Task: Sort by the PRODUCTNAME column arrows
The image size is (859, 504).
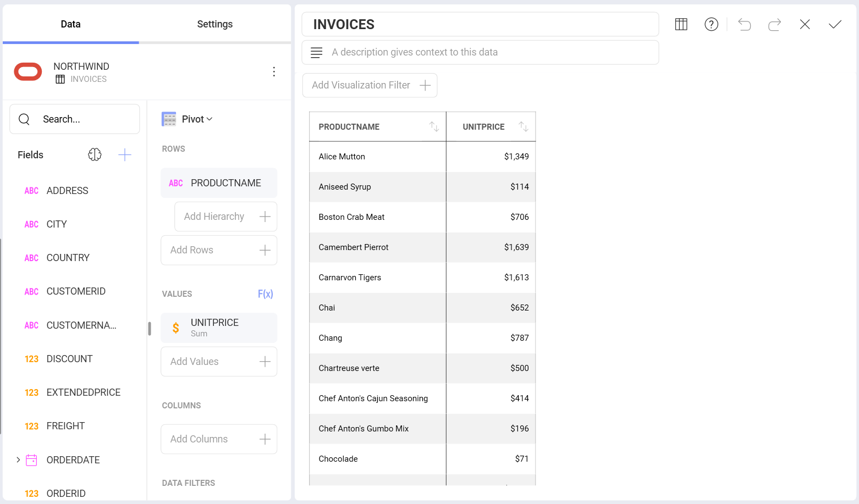Action: tap(434, 126)
